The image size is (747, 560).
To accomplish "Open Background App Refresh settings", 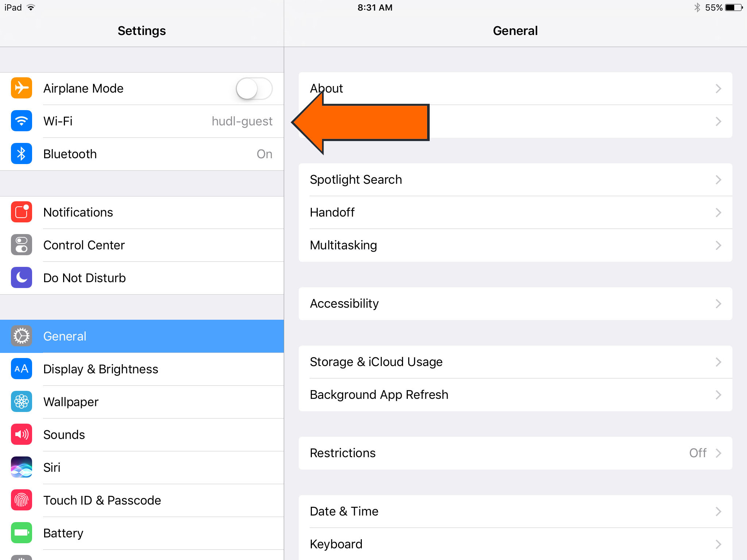I will point(514,394).
